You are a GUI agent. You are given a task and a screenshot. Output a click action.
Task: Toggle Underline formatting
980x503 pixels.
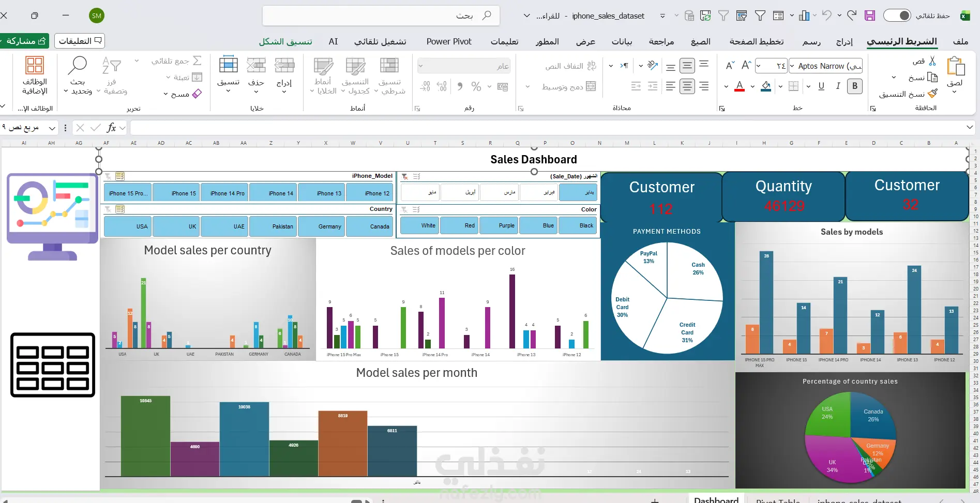click(x=821, y=86)
